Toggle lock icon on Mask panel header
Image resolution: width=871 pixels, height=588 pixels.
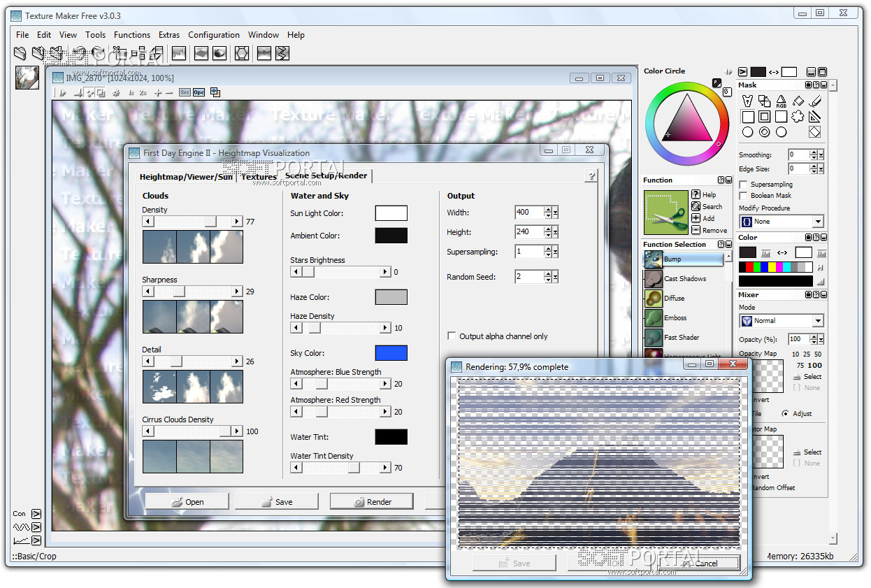(x=809, y=85)
